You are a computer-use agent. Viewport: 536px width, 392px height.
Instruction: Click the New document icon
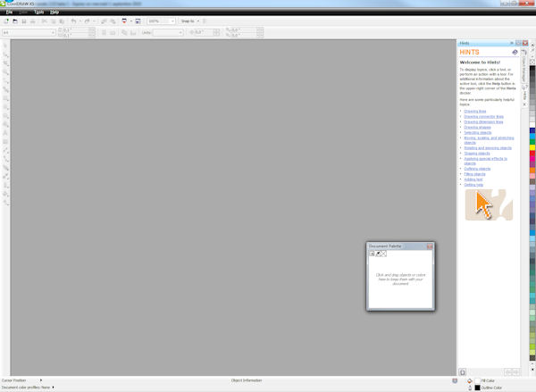pos(5,21)
